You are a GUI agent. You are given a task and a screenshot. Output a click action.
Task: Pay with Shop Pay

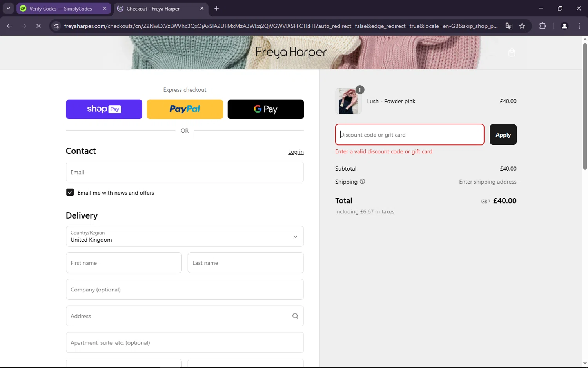(x=104, y=109)
